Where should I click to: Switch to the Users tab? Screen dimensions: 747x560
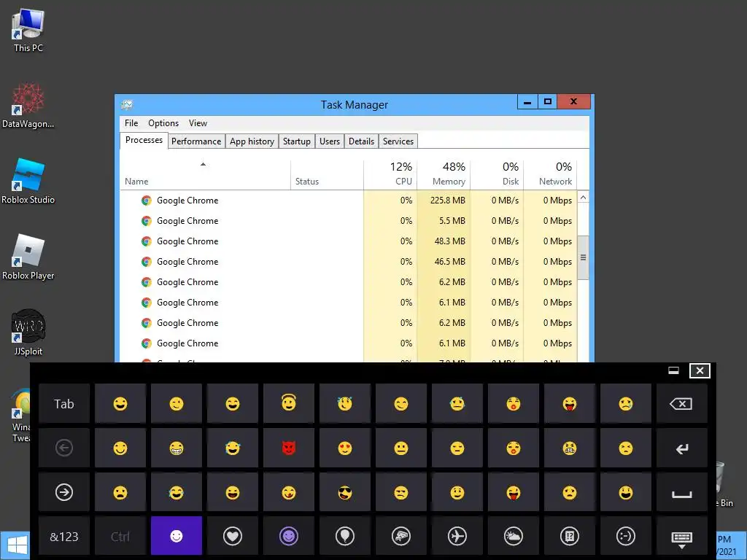330,141
